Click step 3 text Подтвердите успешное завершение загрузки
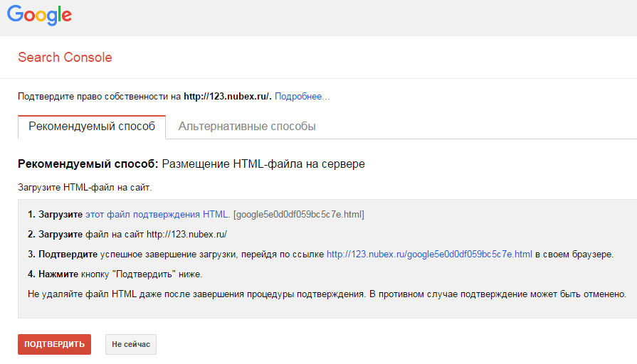Viewport: 637px width, 364px height. pyautogui.click(x=133, y=255)
